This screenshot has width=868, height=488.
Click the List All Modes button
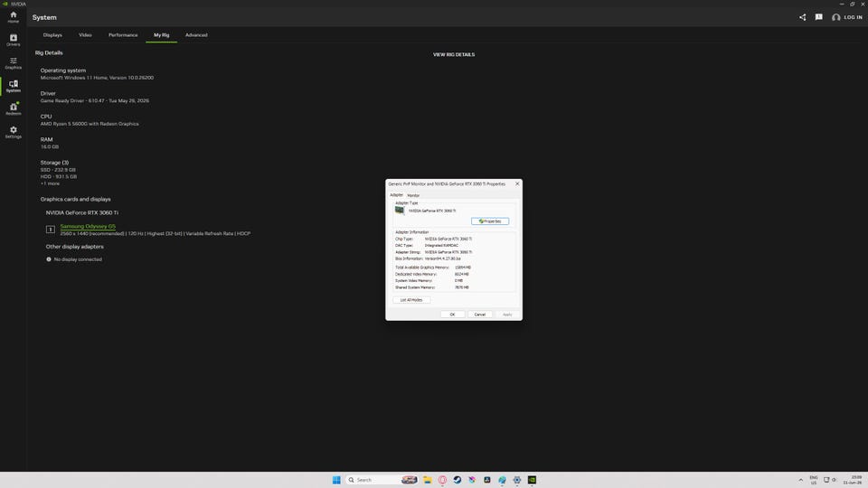411,300
